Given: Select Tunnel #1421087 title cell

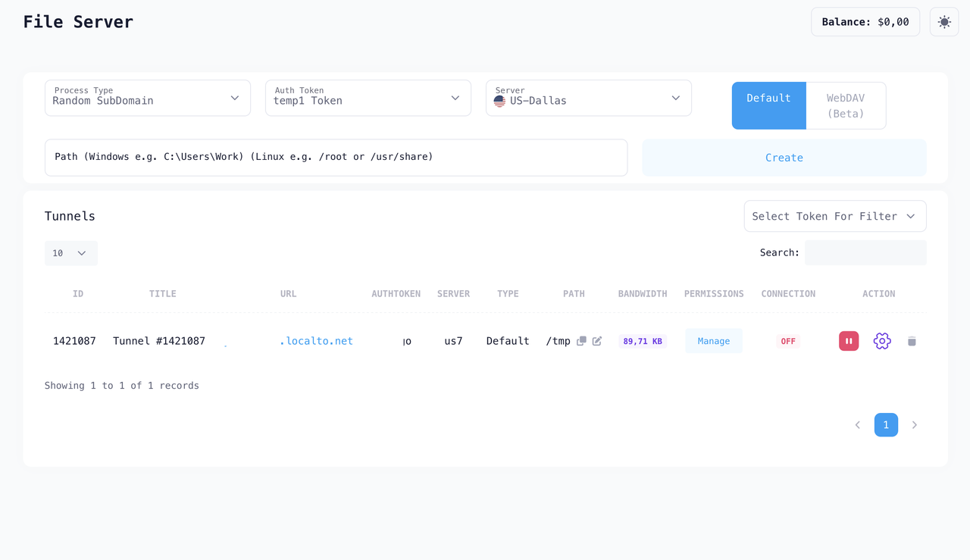Looking at the screenshot, I should pos(159,341).
